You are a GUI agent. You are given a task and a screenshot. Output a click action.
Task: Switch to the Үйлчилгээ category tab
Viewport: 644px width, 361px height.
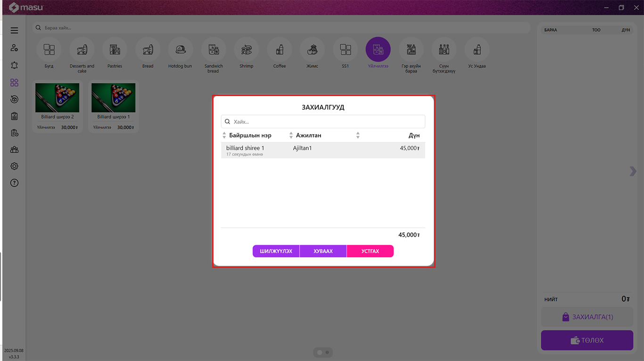(378, 49)
